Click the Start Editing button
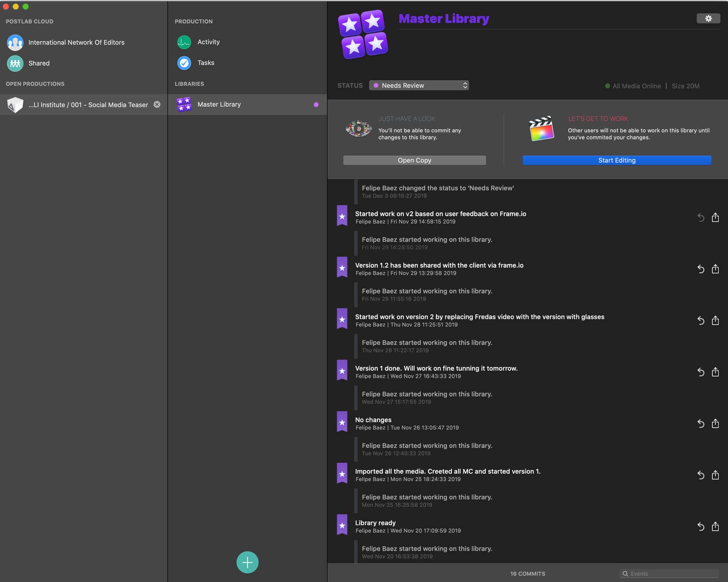 (617, 160)
